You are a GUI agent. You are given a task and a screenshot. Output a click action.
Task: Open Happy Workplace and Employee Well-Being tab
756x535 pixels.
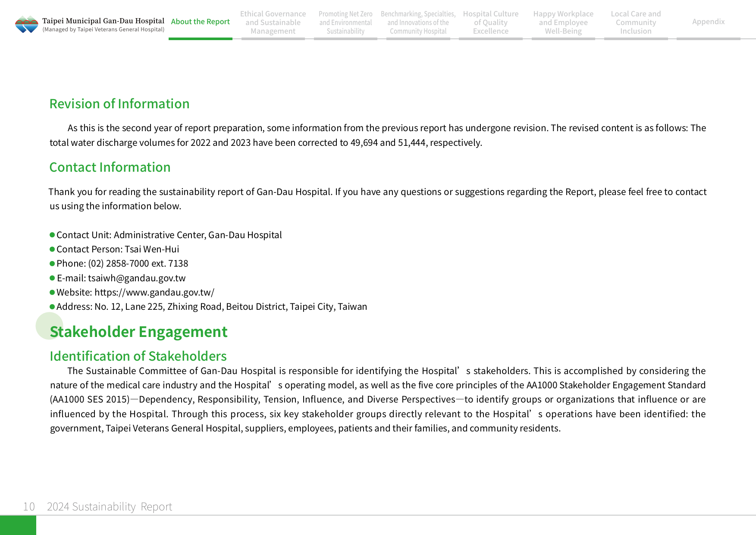coord(563,22)
